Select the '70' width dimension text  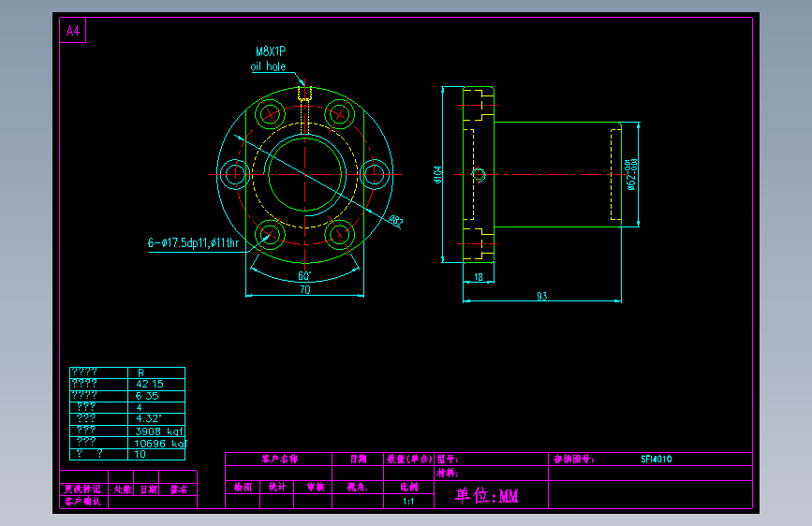(x=305, y=289)
